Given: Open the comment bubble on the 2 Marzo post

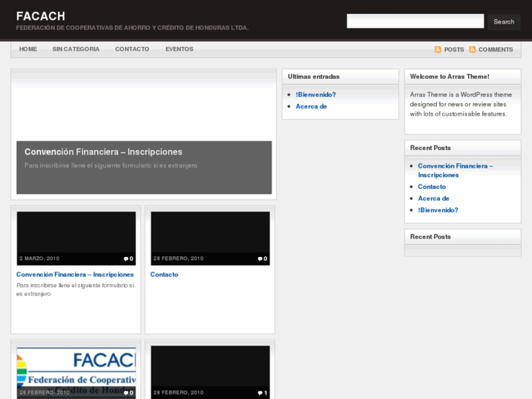Looking at the screenshot, I should click(129, 258).
